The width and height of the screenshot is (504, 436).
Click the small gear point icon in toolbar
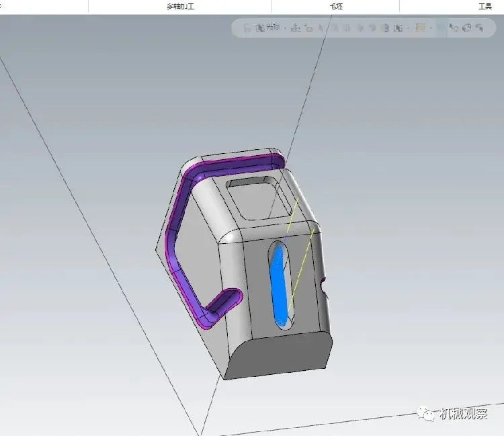tap(308, 28)
